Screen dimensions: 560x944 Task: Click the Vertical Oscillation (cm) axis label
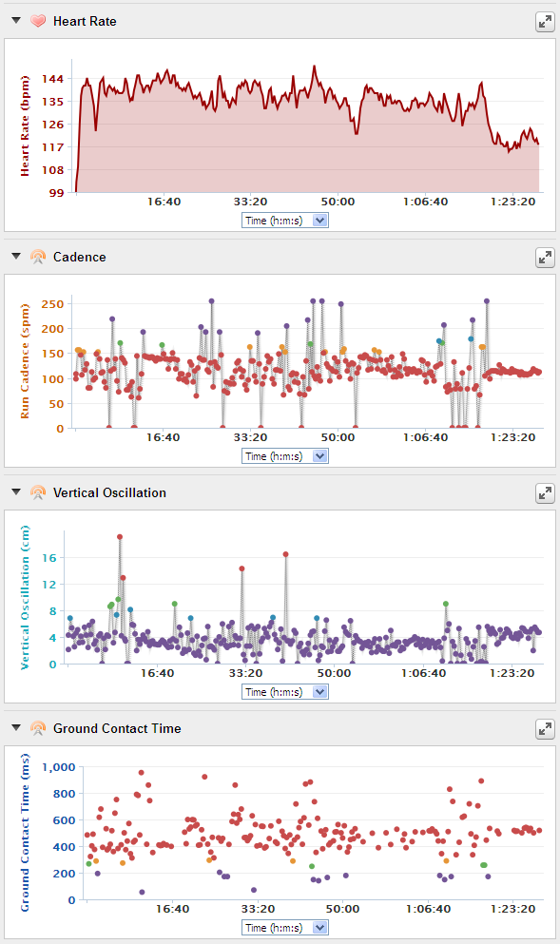point(25,597)
